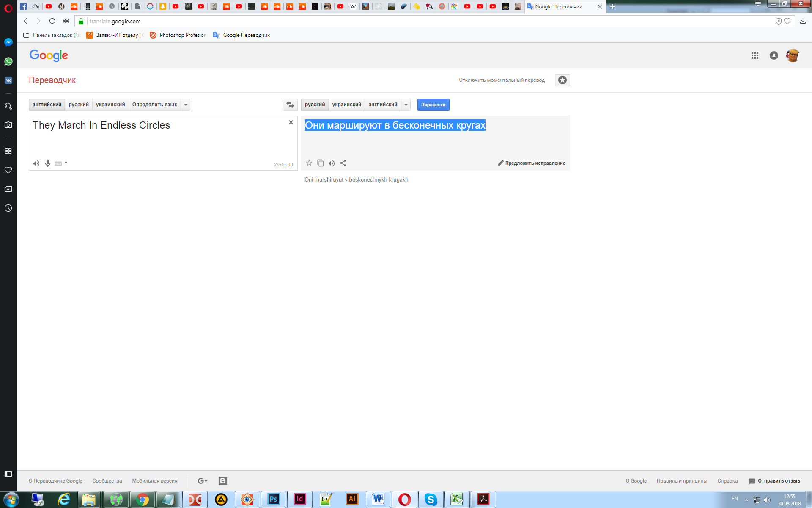Open browsing history clock in sidebar
The width and height of the screenshot is (812, 508).
8,208
